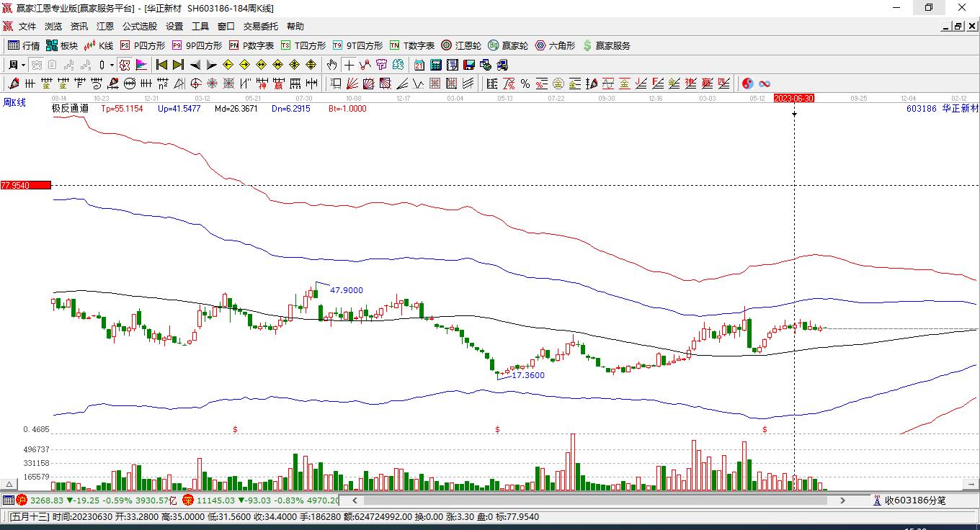The width and height of the screenshot is (980, 530).
Task: Click the yellow diamond right-arrow icon
Action: tap(244, 65)
